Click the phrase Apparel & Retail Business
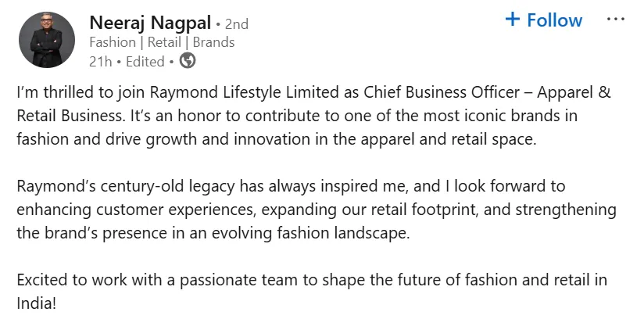Screen dimensions: 644x319 [x=313, y=105]
